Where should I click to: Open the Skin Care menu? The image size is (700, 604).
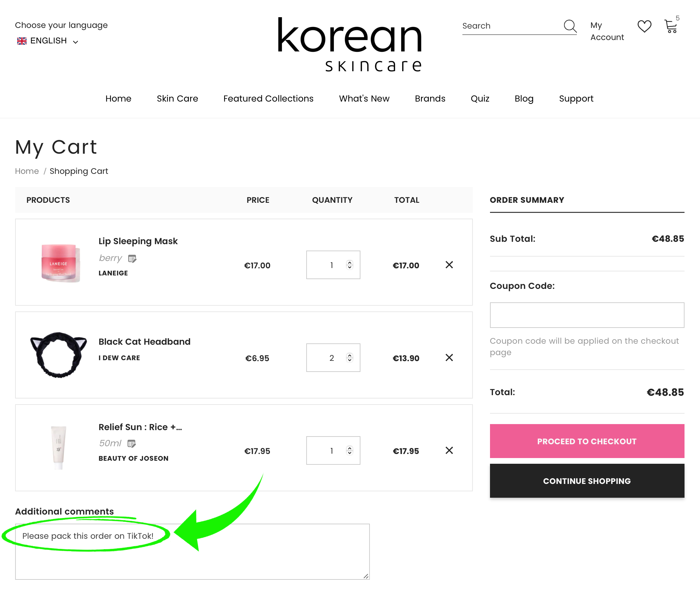177,99
